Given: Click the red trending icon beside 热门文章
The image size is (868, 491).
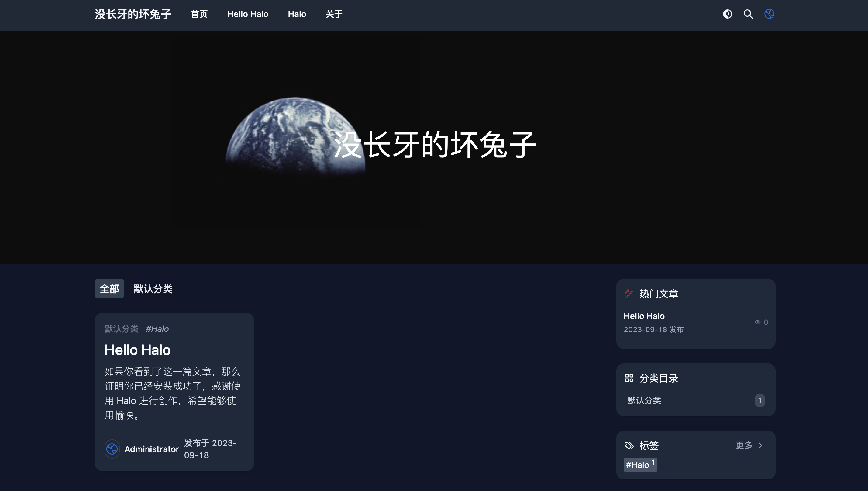Looking at the screenshot, I should pyautogui.click(x=629, y=294).
